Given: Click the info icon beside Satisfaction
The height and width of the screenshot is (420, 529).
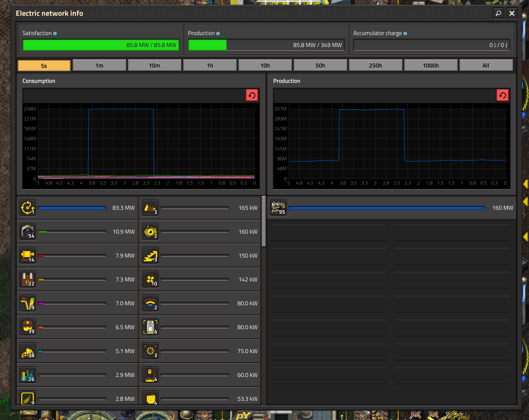Looking at the screenshot, I should [x=55, y=33].
